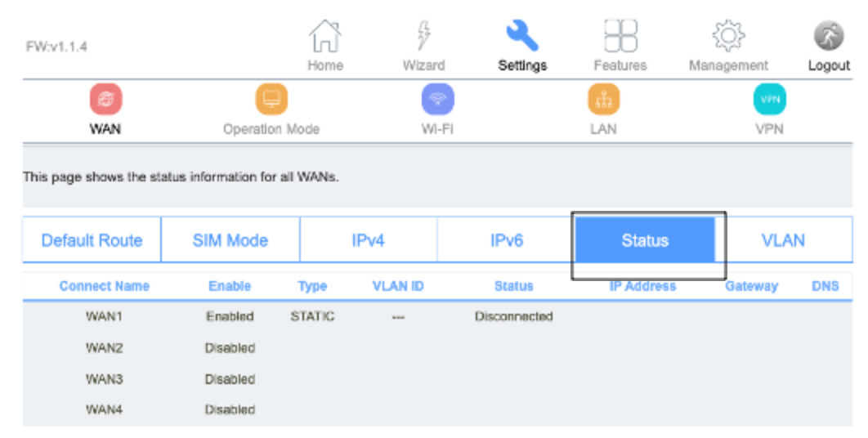Switch to the VLAN tab
This screenshot has width=868, height=438.
point(783,239)
